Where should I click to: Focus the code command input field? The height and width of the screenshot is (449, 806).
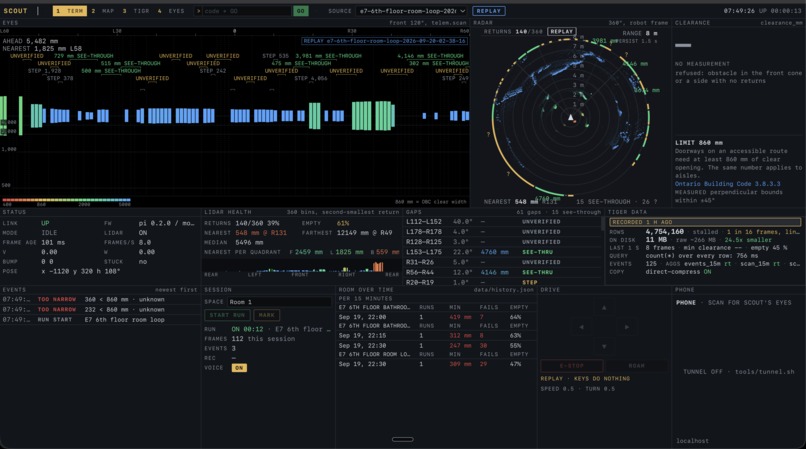click(x=247, y=11)
